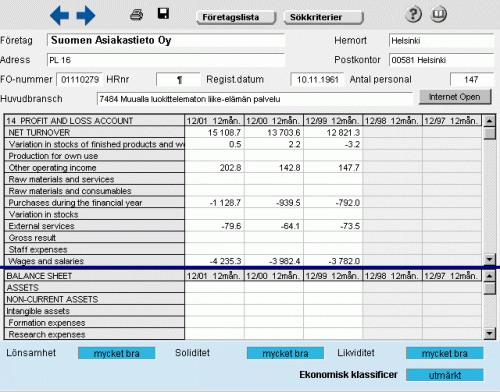Select external services value -73.5
Viewport: 500px width, 392px height.
click(333, 226)
